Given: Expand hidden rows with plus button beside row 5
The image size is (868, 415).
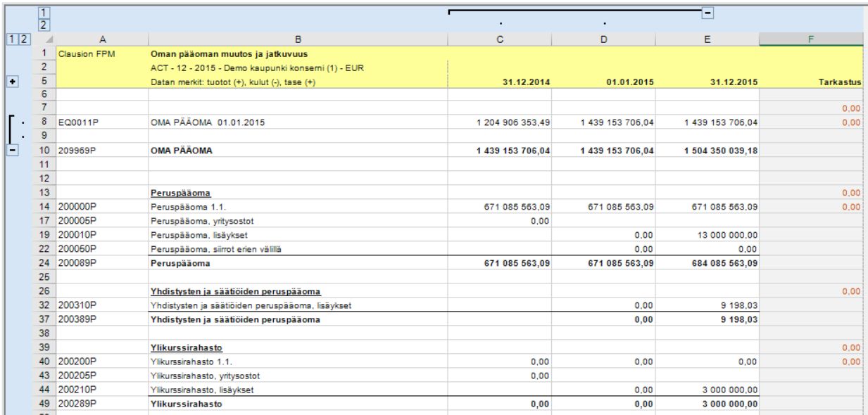Looking at the screenshot, I should tap(11, 82).
